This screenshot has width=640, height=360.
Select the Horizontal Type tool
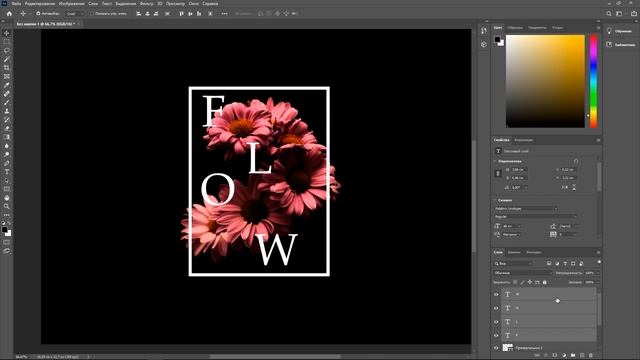[x=7, y=172]
